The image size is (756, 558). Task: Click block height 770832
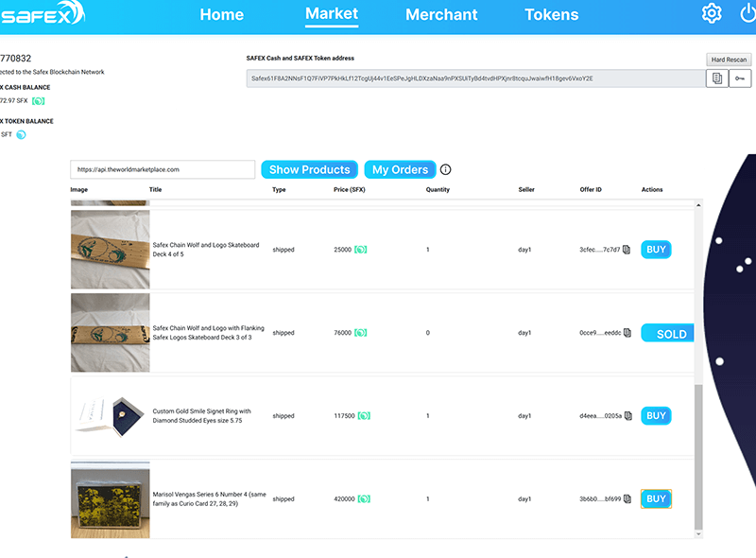(15, 59)
